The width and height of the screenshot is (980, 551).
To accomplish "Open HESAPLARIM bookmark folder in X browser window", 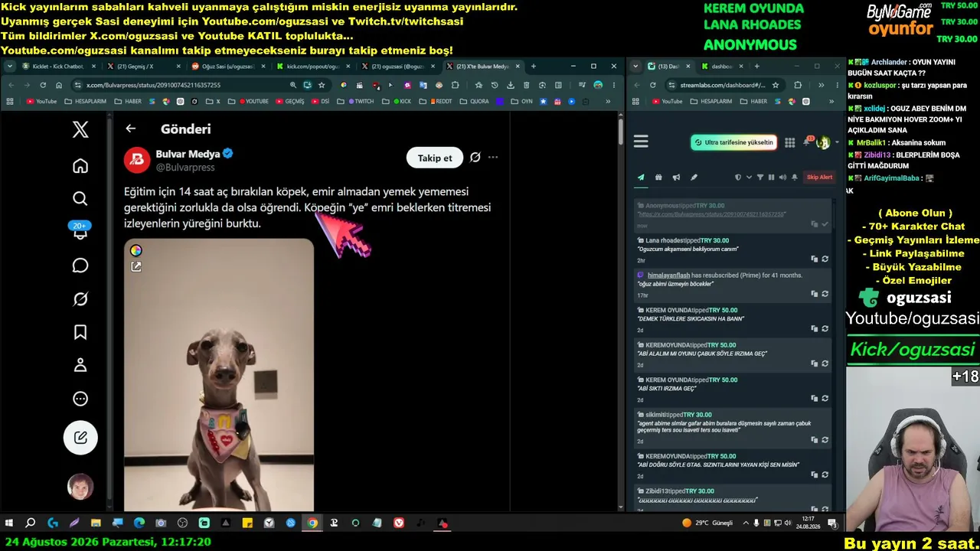I will (x=86, y=101).
